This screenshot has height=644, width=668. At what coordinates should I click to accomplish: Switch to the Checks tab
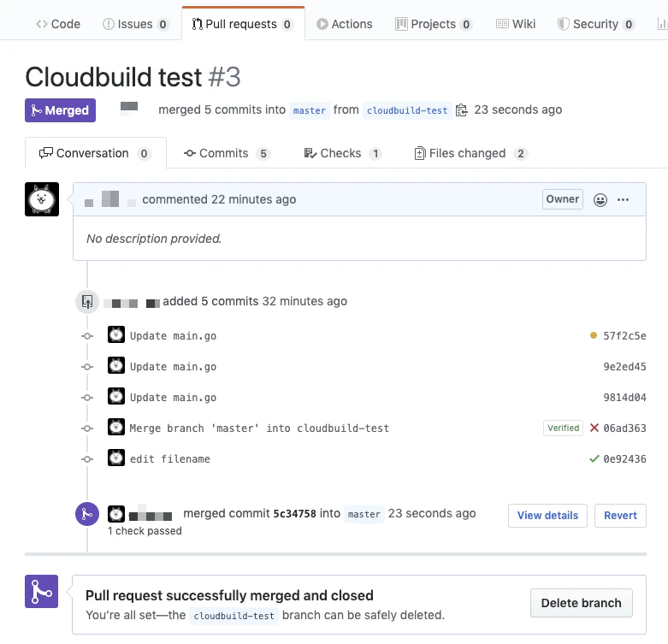click(x=343, y=153)
